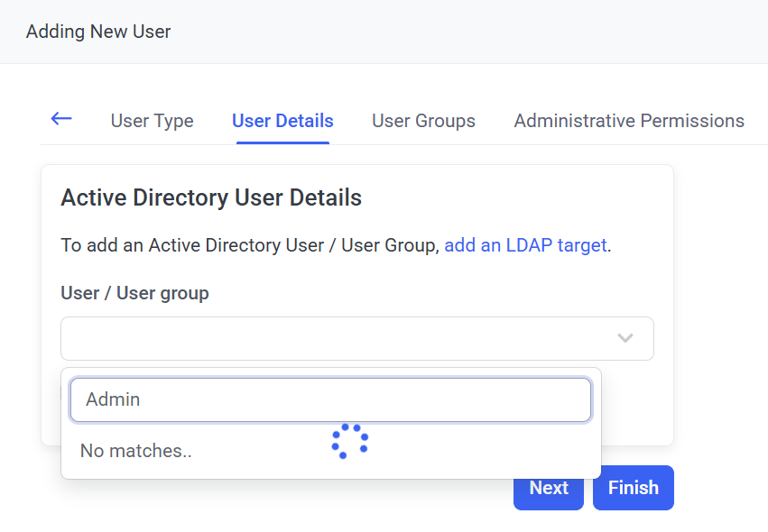The height and width of the screenshot is (532, 768).
Task: Click the "User / User group" field label
Action: click(x=134, y=293)
